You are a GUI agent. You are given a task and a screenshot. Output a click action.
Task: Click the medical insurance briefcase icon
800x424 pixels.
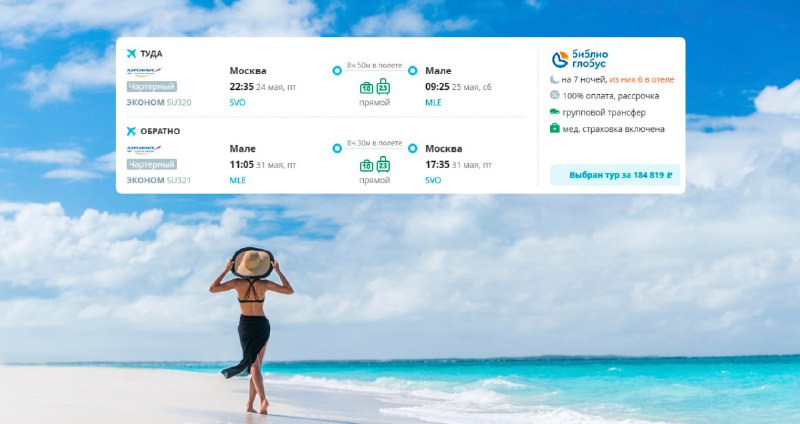(x=555, y=128)
